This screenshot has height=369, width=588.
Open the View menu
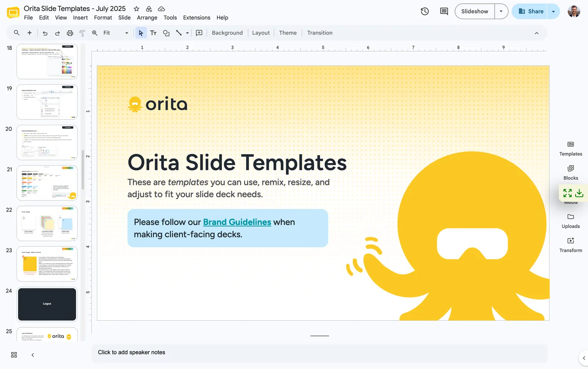click(61, 18)
